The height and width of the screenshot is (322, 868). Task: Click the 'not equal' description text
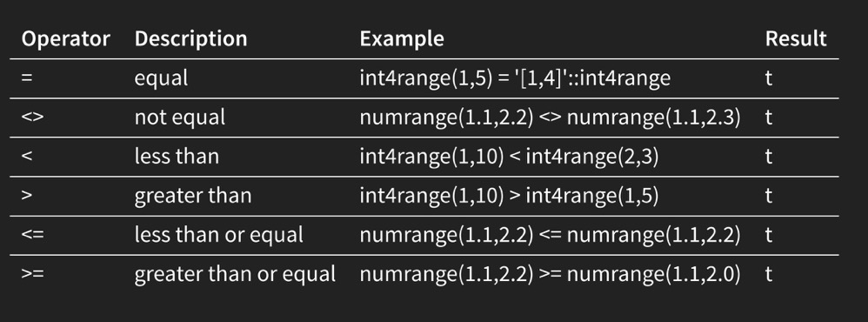[180, 117]
